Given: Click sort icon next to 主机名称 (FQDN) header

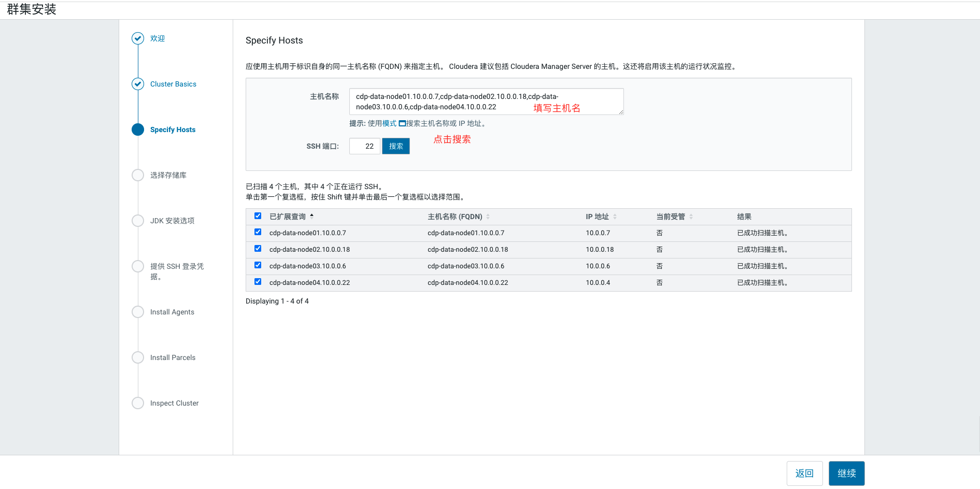Looking at the screenshot, I should tap(488, 217).
